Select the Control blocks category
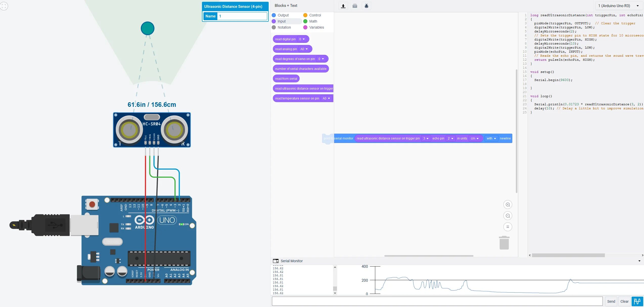 [x=315, y=15]
